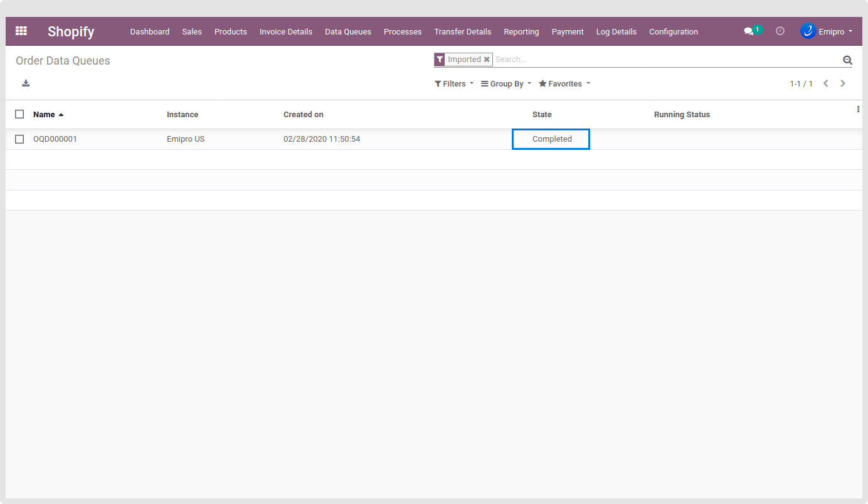Expand the Filters dropdown
Viewport: 868px width, 504px height.
(454, 84)
